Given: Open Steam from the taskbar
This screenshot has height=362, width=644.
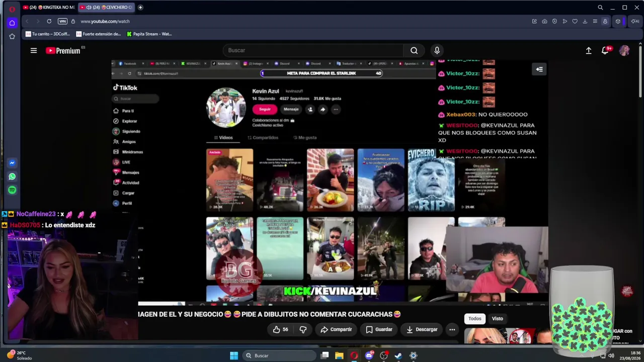Looking at the screenshot, I should click(398, 355).
